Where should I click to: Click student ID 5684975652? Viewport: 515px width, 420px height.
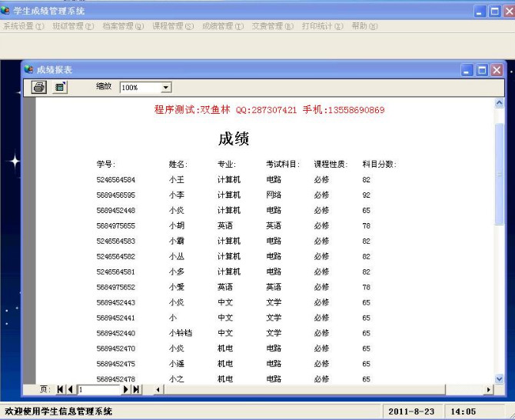pyautogui.click(x=115, y=287)
